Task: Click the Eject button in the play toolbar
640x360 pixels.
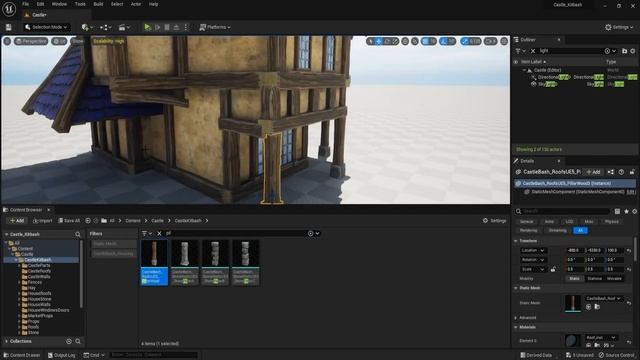Action: click(176, 27)
